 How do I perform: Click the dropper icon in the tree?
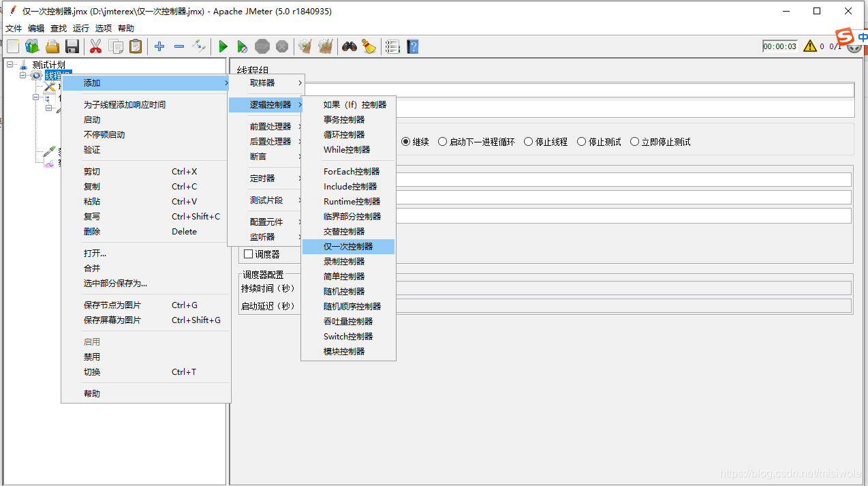pos(49,151)
